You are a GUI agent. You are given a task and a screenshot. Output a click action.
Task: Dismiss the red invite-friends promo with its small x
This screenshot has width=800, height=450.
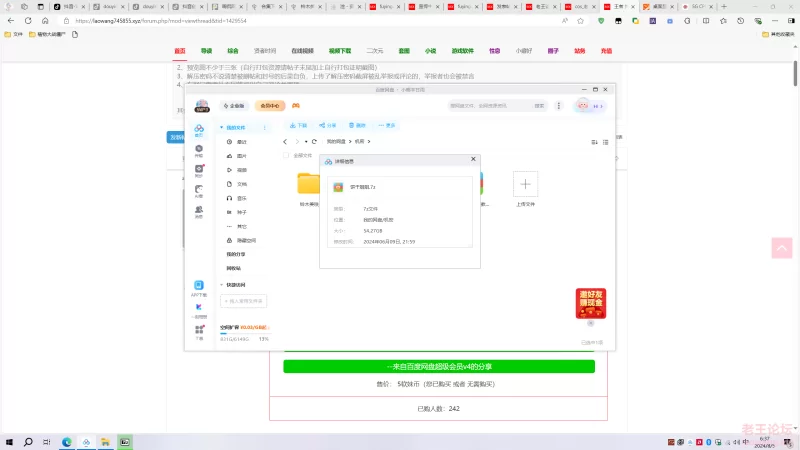(x=591, y=323)
